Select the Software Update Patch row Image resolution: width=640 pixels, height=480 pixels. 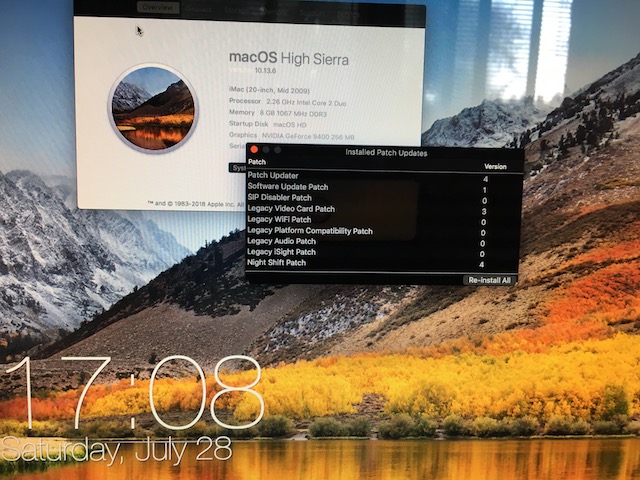point(383,187)
